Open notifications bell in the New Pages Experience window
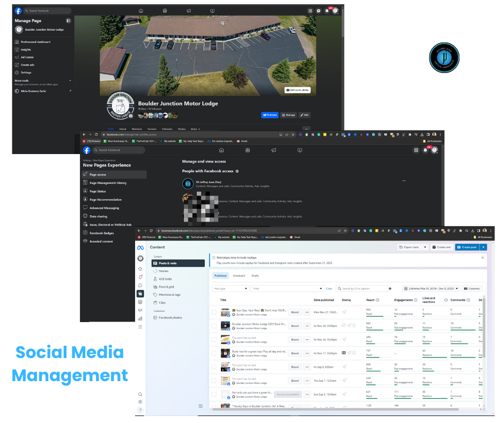Viewport: 504px width, 423px height. (x=425, y=150)
